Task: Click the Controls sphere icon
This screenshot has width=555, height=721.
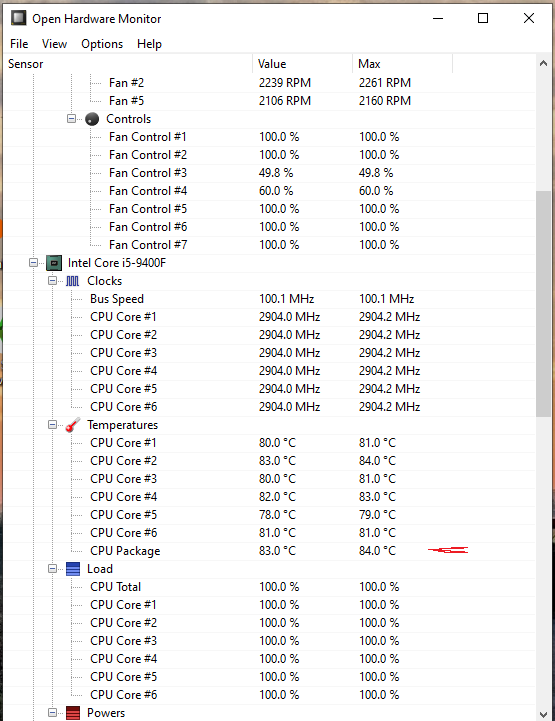Action: coord(92,119)
